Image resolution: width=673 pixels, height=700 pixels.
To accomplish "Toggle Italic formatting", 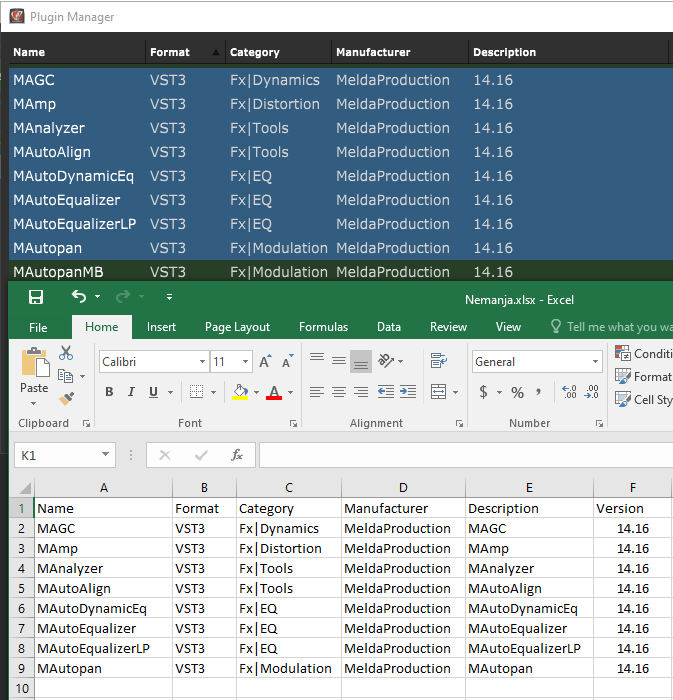I will [131, 392].
